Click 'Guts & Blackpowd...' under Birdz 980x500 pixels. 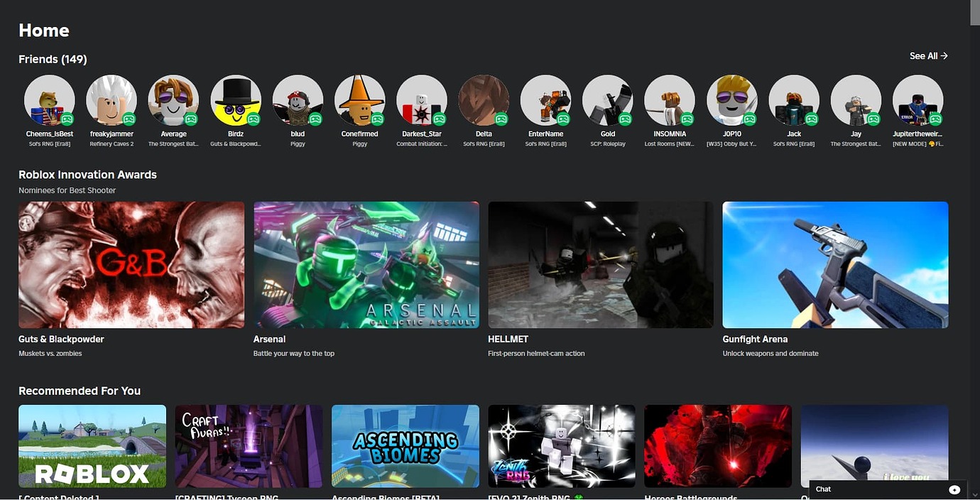[236, 144]
